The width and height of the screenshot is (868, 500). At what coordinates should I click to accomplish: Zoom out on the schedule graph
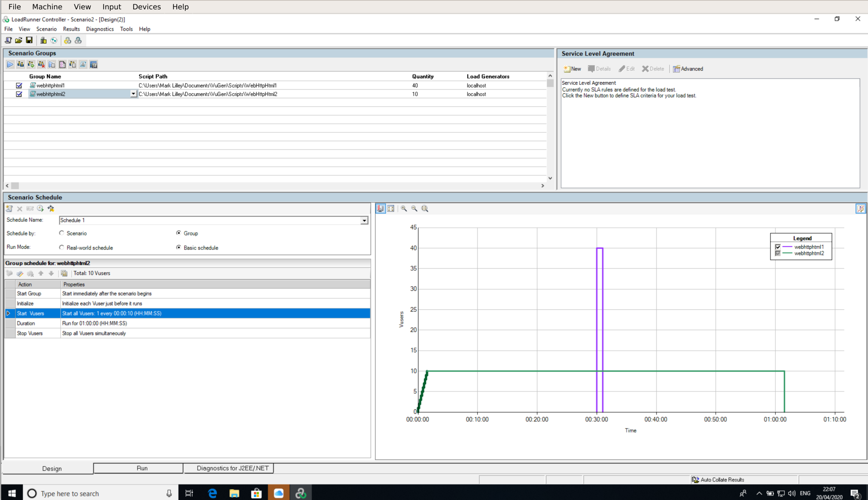coord(414,208)
